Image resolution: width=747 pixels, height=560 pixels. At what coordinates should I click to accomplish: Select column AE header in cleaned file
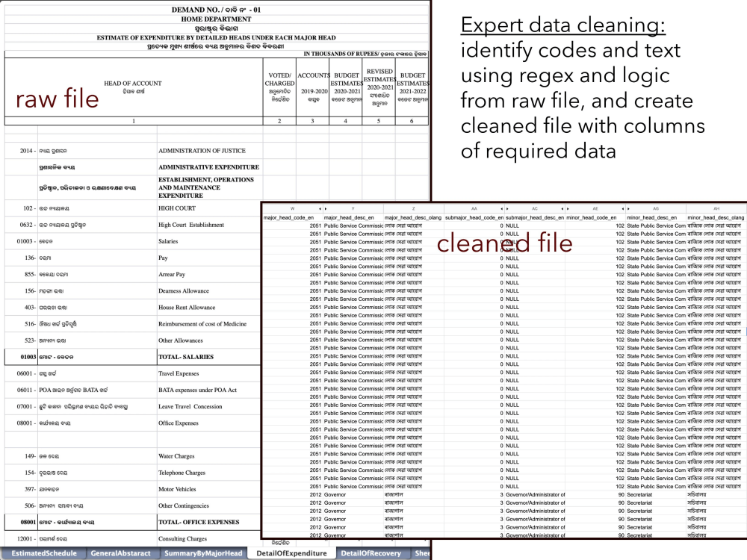point(595,208)
